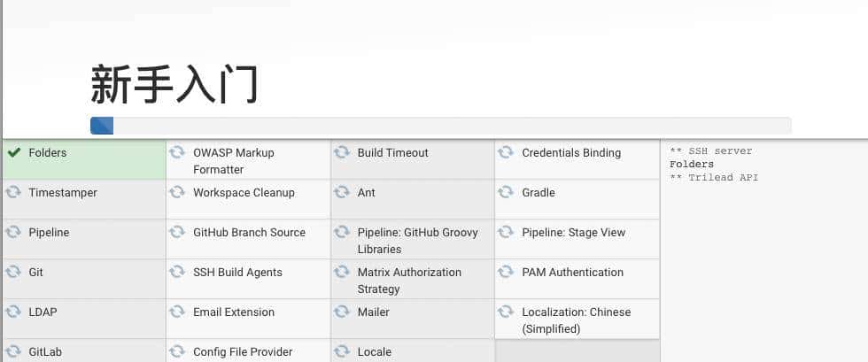Click the spinner icon beside Mailer

pyautogui.click(x=342, y=312)
